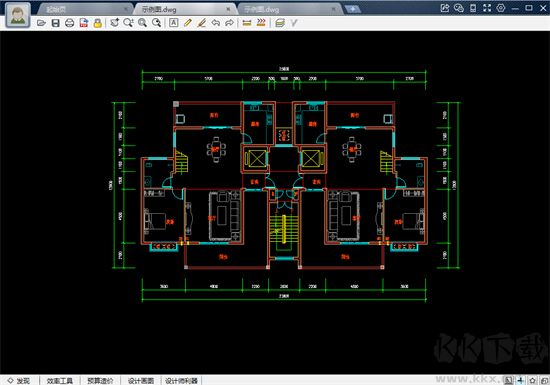Viewport: 550px width, 385px height.
Task: Click the yellow lock encryption icon
Action: pos(98,23)
